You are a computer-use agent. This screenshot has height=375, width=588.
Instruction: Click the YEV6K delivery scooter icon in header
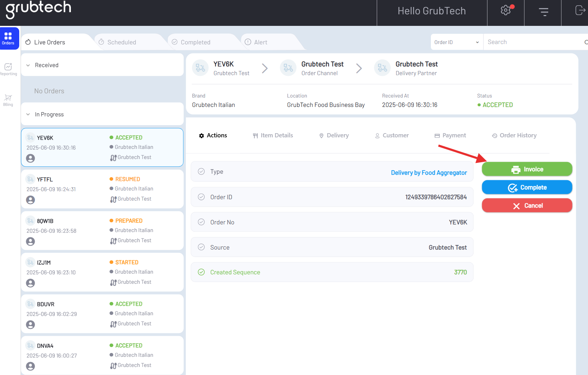(x=200, y=68)
